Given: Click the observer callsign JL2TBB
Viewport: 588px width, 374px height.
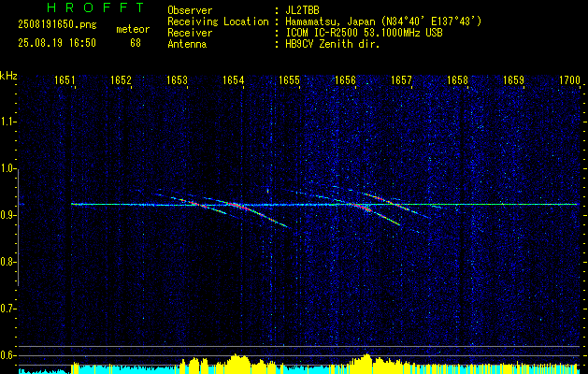Looking at the screenshot, I should tap(302, 10).
